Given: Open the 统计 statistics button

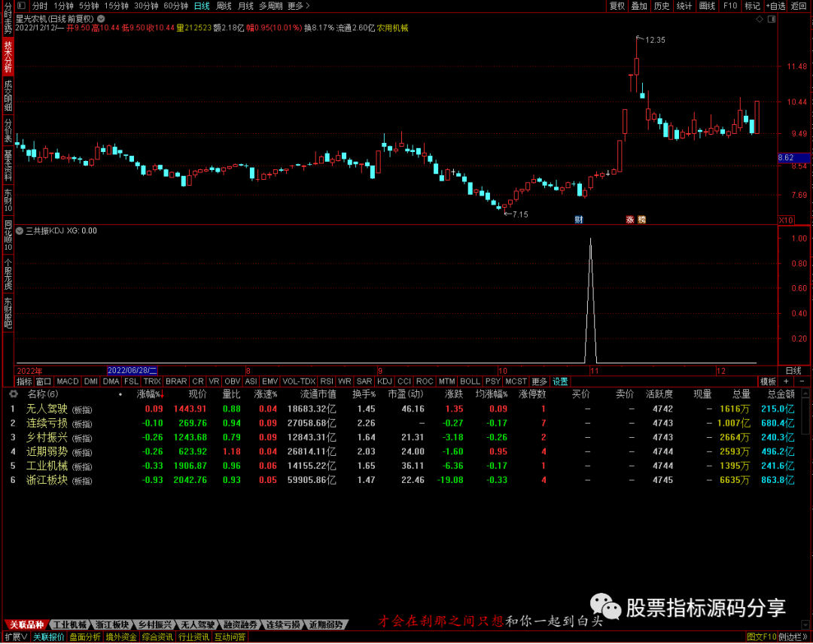Looking at the screenshot, I should (x=684, y=6).
